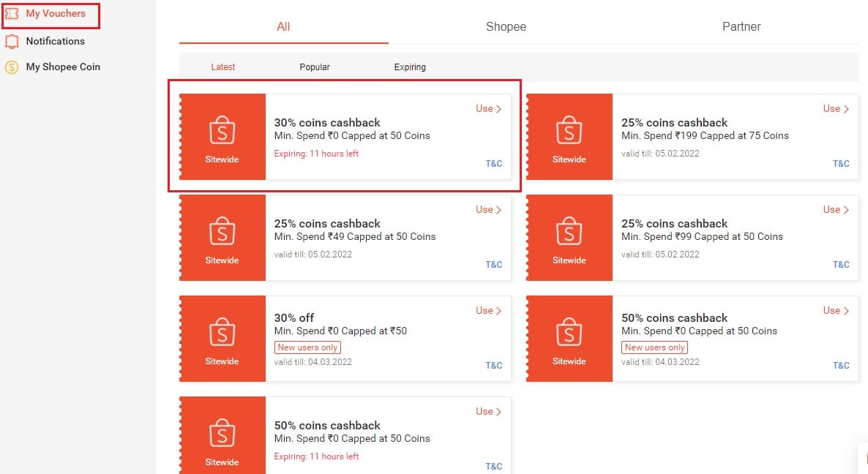The width and height of the screenshot is (868, 474).
Task: Use the 25% cashback ₹199 voucher
Action: [836, 109]
